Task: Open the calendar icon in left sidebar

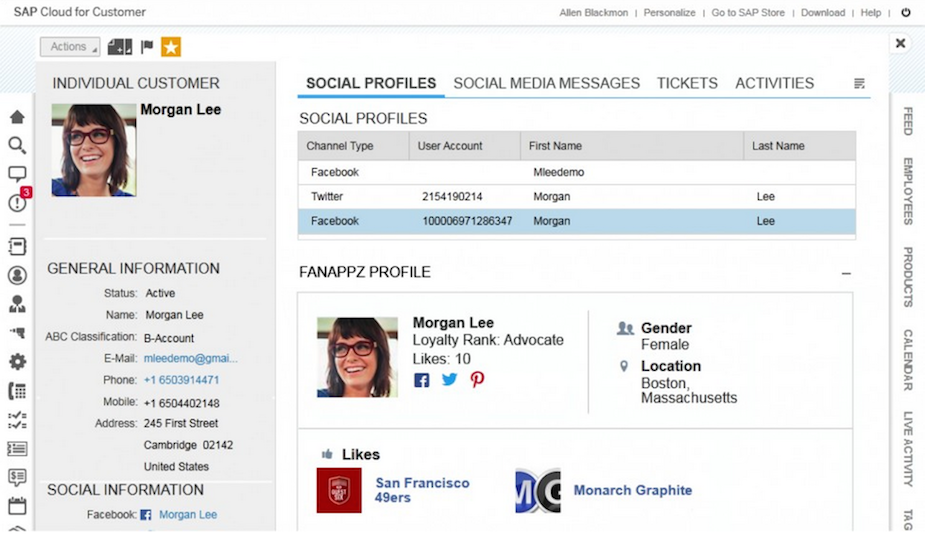Action: [17, 506]
